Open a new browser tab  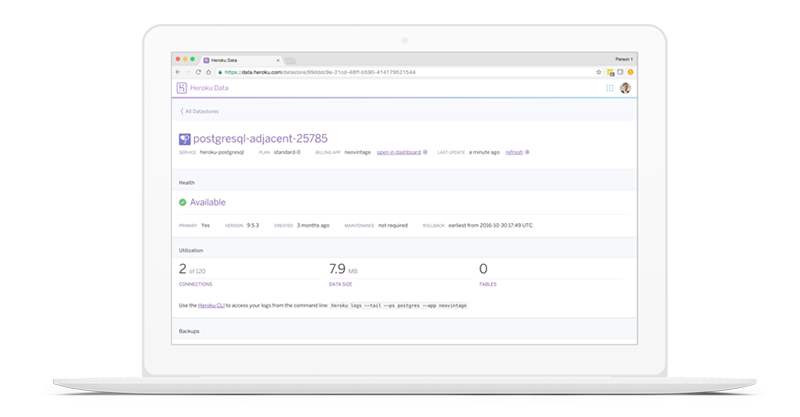coord(291,60)
